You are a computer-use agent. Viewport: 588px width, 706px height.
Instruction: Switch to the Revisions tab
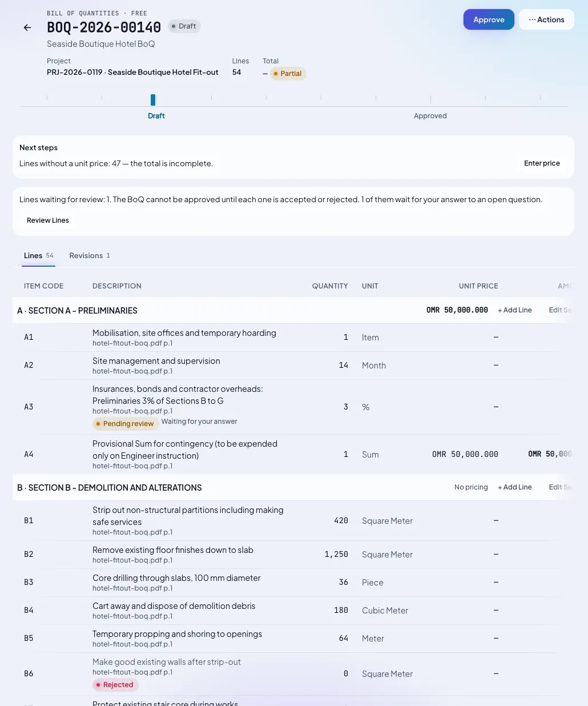pyautogui.click(x=90, y=255)
